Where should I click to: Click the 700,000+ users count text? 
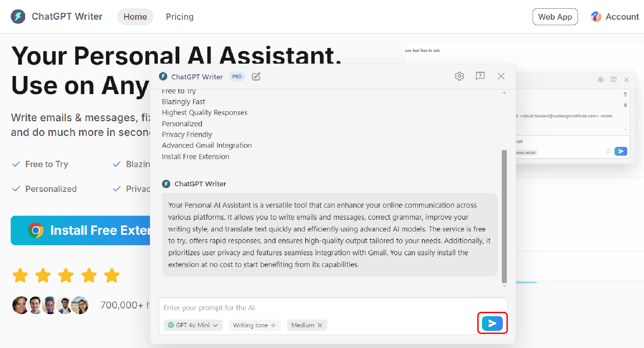pos(125,305)
